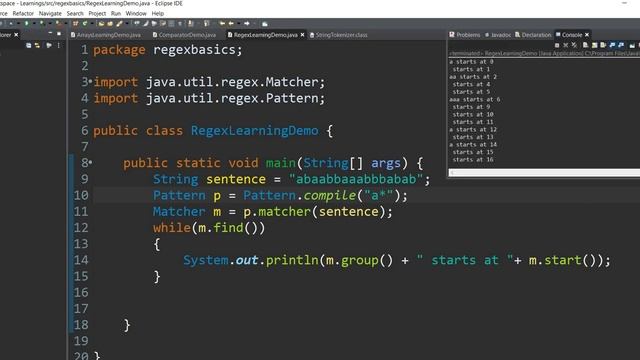Open the Project menu
The image size is (640, 360).
(x=97, y=13)
